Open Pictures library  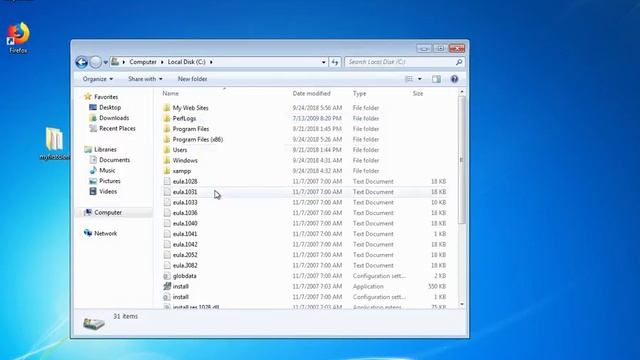tap(109, 181)
